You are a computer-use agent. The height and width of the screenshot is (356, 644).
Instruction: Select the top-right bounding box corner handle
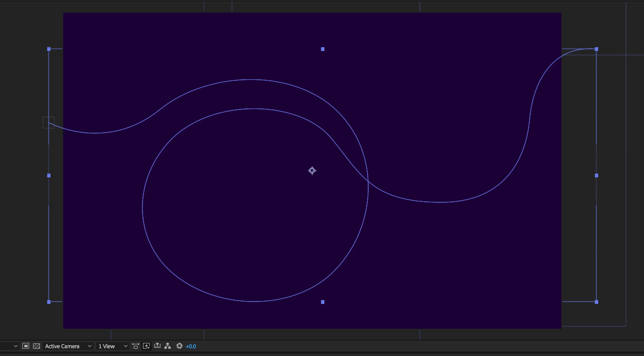[597, 49]
